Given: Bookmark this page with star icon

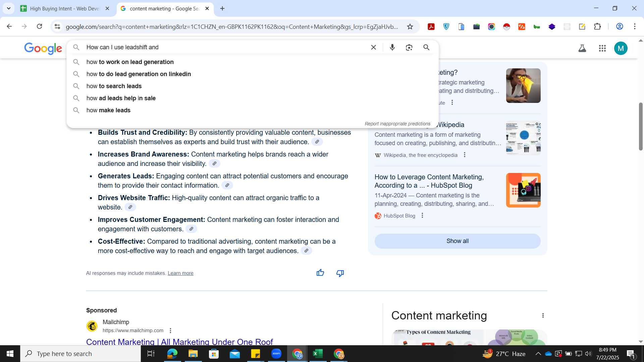Looking at the screenshot, I should (410, 26).
